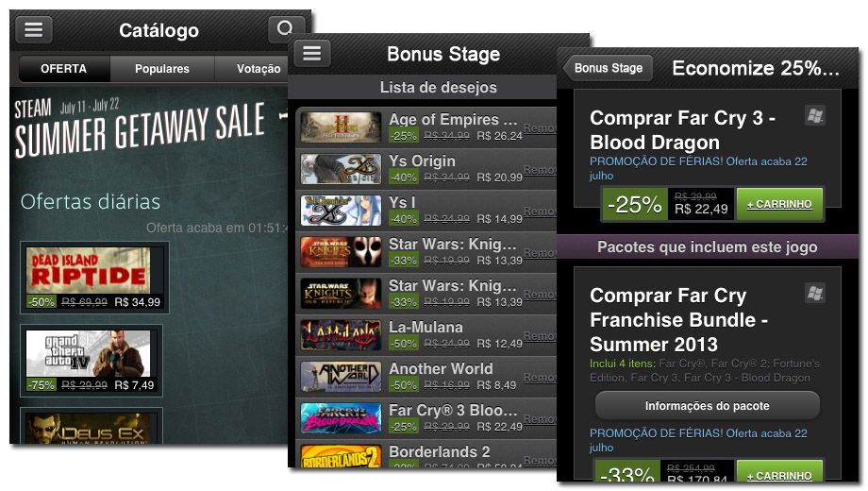Remove Another World from the wishlist
Screen dimensions: 868x491
click(540, 378)
